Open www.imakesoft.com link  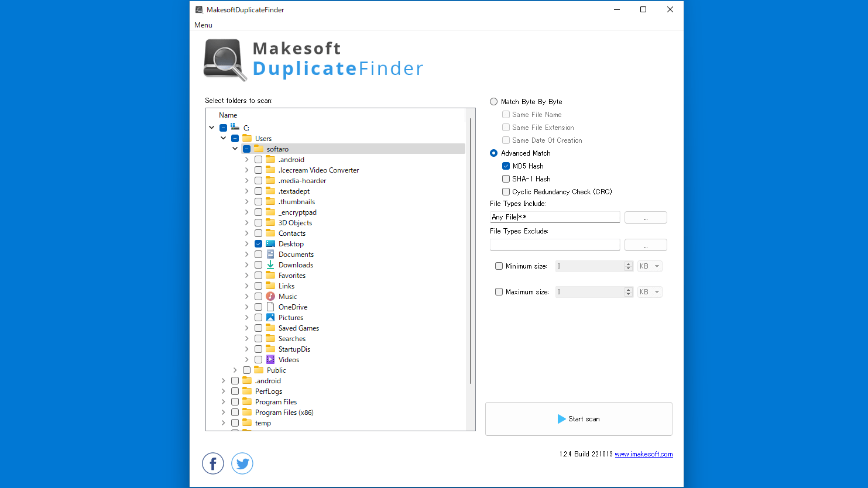tap(644, 454)
